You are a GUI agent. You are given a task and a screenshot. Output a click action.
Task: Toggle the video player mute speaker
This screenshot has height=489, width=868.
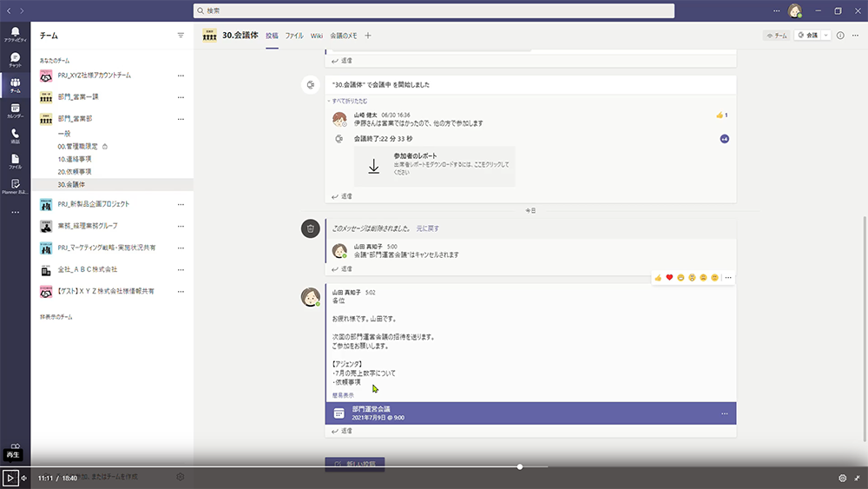(24, 478)
